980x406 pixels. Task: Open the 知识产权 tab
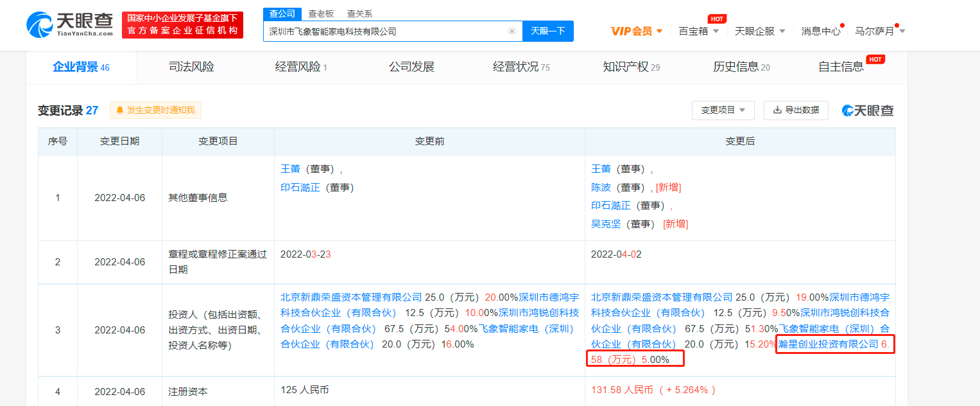point(632,67)
